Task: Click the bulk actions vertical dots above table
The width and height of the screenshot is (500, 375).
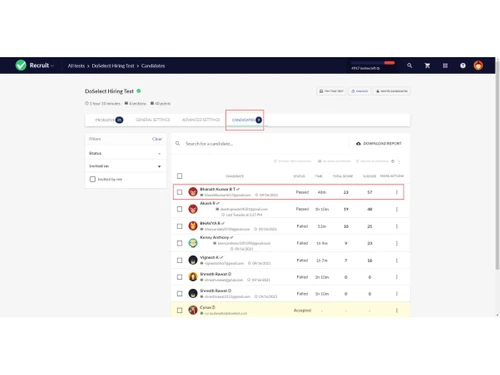Action: (399, 162)
